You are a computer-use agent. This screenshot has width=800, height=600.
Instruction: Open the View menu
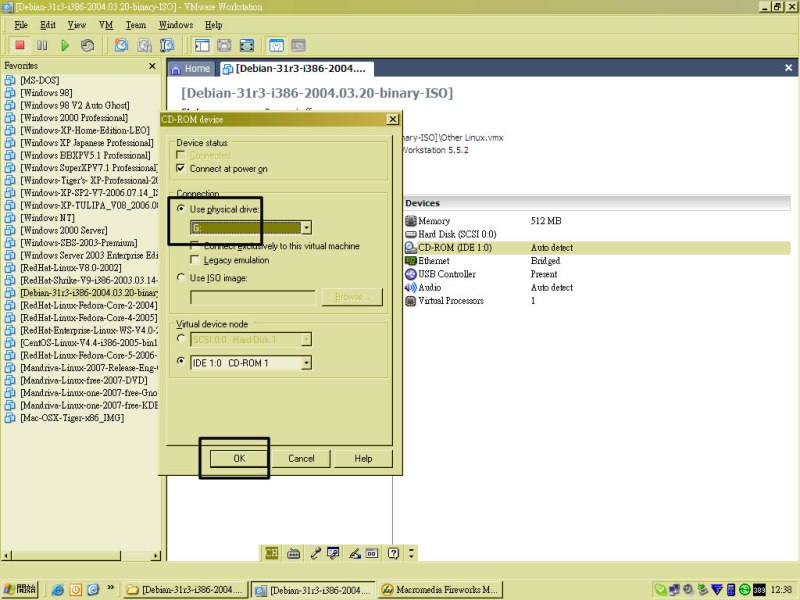pyautogui.click(x=77, y=25)
